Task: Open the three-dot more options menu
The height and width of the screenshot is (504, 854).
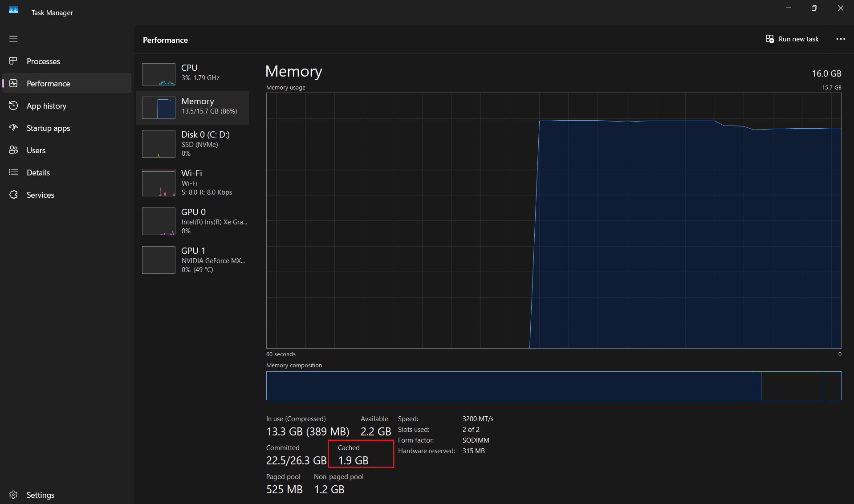Action: [840, 39]
